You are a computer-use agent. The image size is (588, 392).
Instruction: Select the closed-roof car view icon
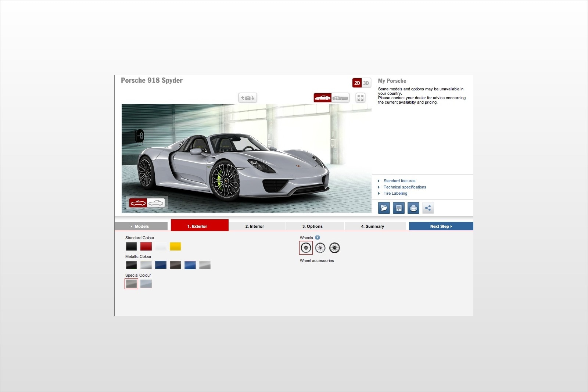[156, 203]
